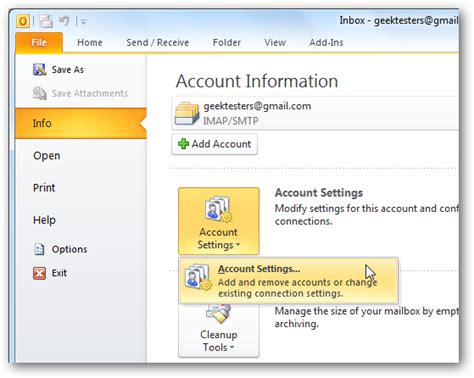Choose Exit to close Outlook
Viewport: 474px width, 378px height.
pyautogui.click(x=59, y=273)
